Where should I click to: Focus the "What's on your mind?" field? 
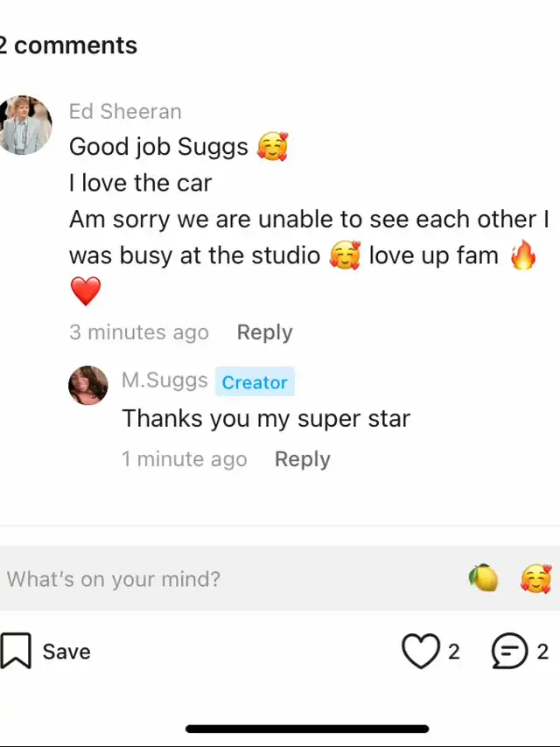click(x=227, y=578)
